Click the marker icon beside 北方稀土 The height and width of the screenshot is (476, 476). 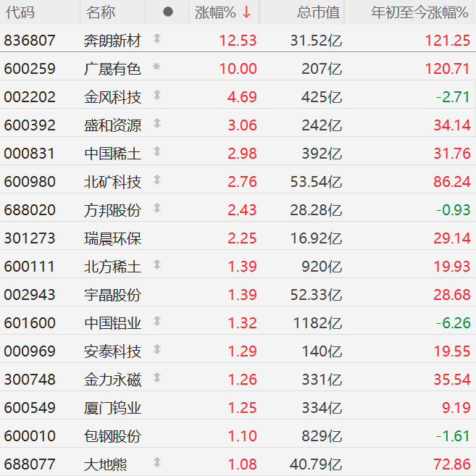(157, 264)
